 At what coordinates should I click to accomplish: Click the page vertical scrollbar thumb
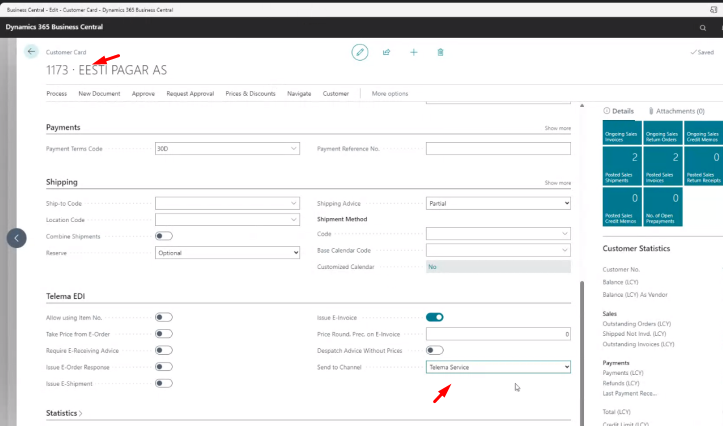582,353
